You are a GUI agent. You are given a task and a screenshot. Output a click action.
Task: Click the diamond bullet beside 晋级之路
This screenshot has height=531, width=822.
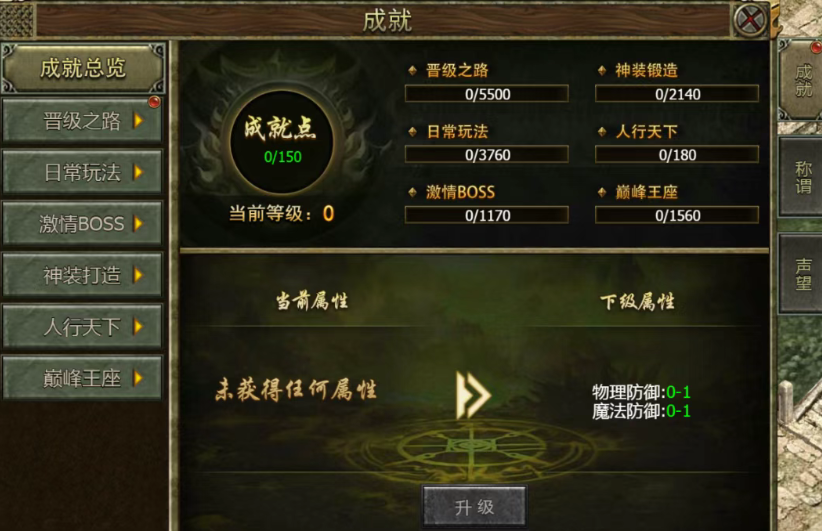pos(413,70)
